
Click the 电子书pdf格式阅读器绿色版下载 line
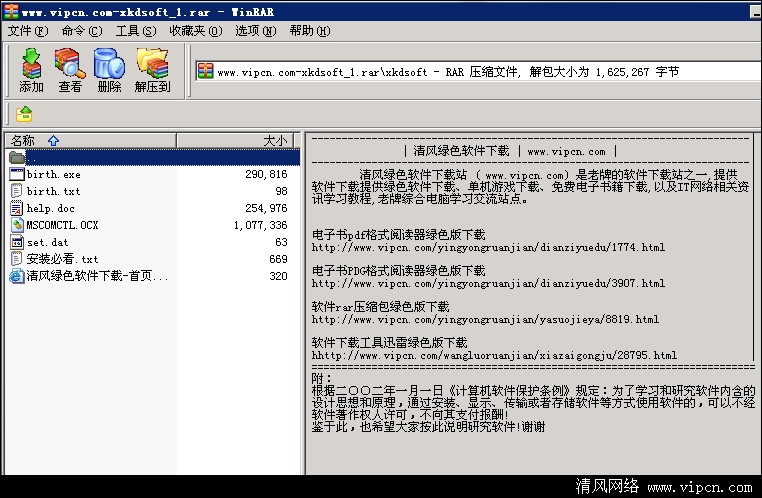click(x=398, y=235)
